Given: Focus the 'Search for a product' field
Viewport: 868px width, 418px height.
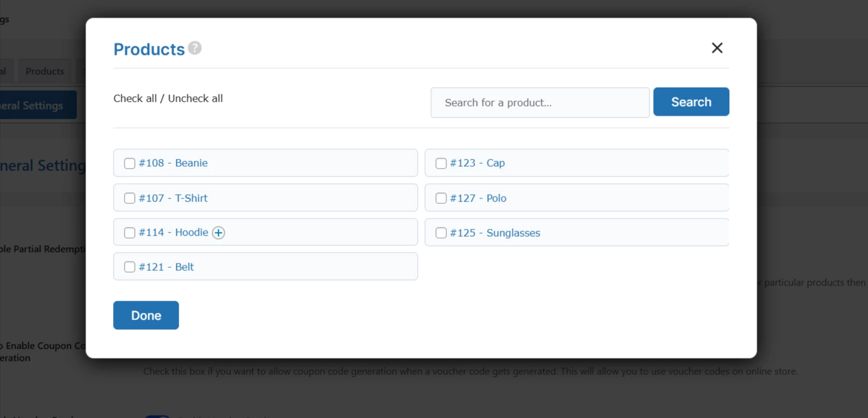Looking at the screenshot, I should point(540,103).
